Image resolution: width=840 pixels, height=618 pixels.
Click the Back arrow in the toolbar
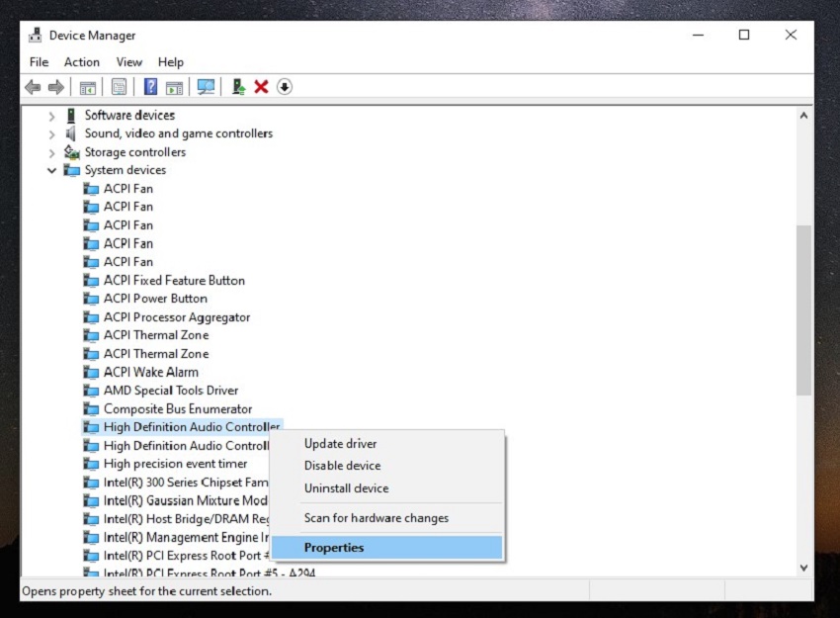click(x=33, y=87)
